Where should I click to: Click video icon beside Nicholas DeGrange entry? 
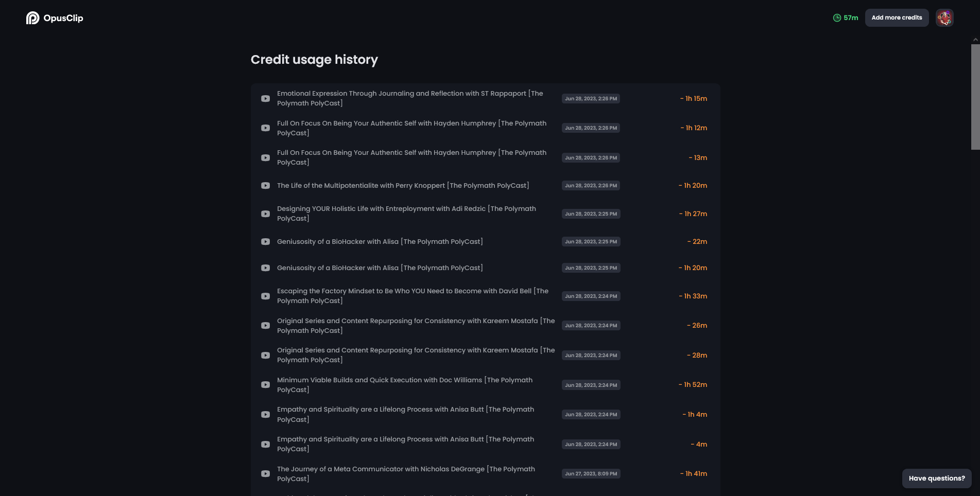click(265, 474)
